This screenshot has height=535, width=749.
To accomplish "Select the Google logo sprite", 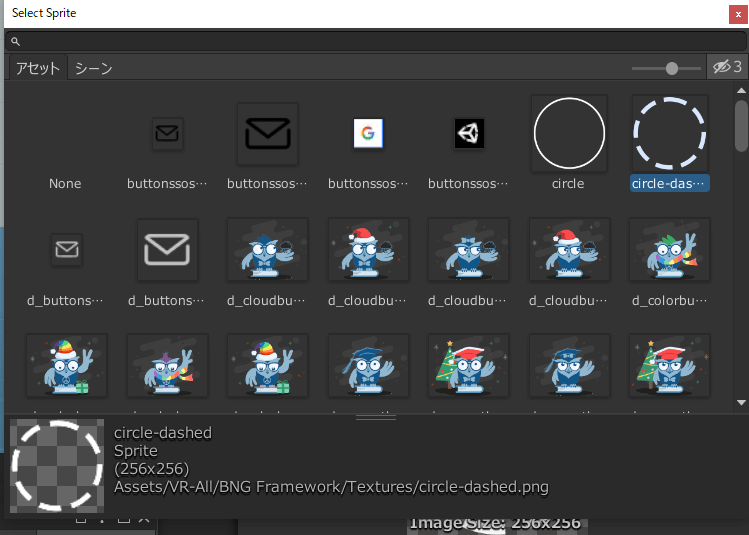I will point(368,133).
